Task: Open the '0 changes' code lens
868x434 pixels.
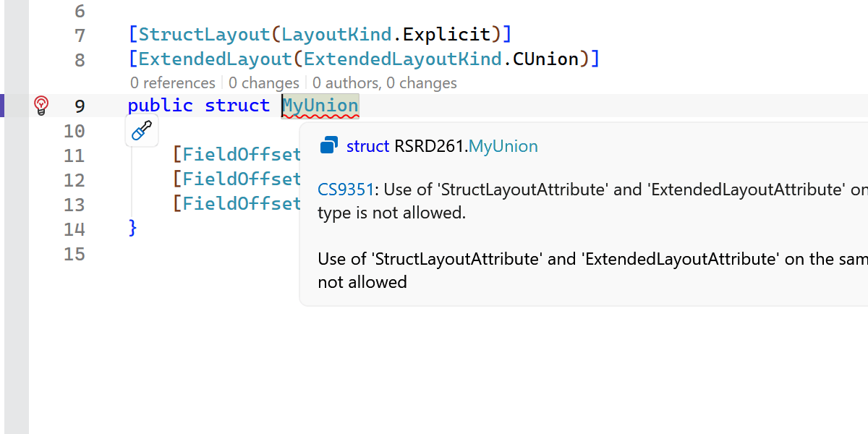Action: [x=264, y=82]
